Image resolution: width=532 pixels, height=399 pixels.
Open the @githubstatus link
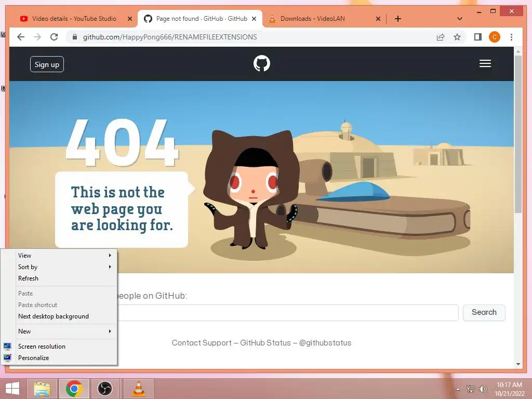[325, 343]
